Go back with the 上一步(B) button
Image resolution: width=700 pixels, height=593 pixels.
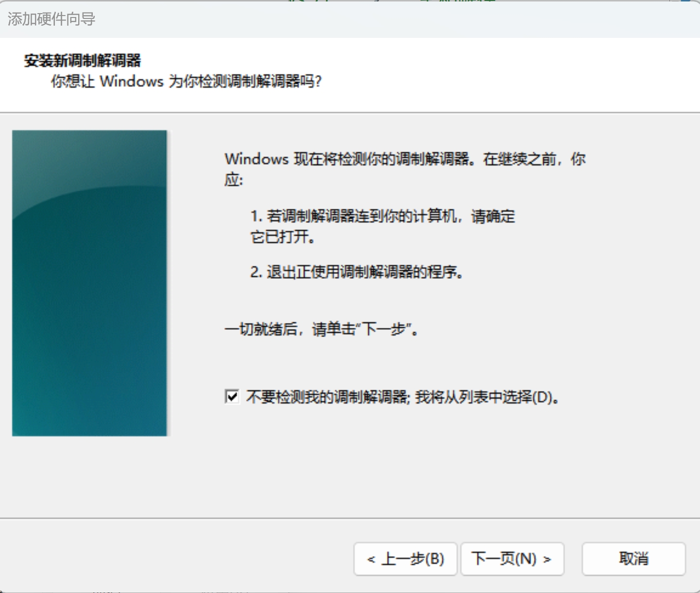point(406,559)
